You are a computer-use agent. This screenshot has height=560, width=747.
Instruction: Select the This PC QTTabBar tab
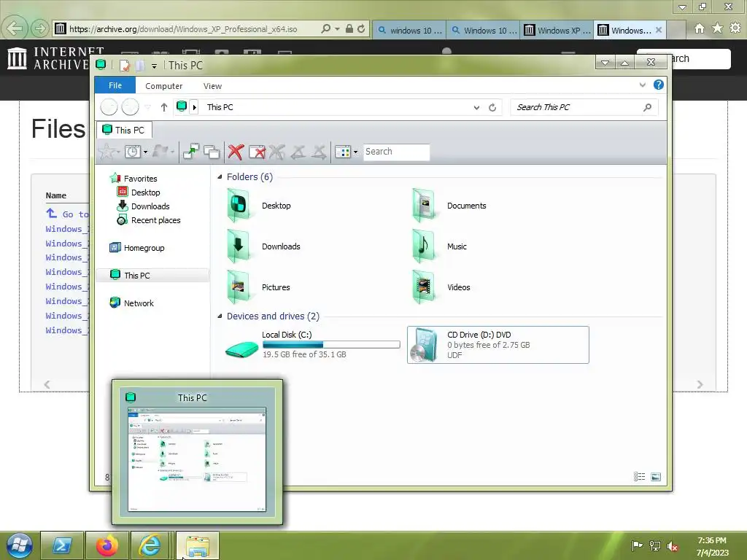(124, 130)
